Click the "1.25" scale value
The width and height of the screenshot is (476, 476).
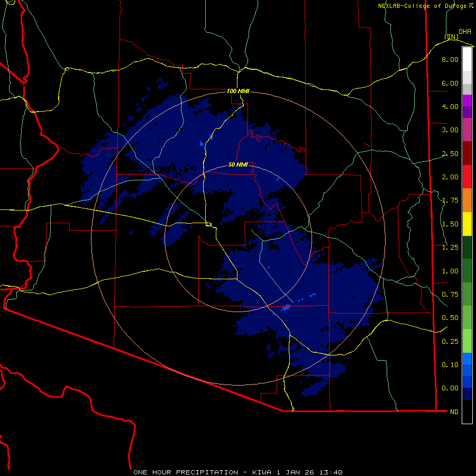(450, 248)
